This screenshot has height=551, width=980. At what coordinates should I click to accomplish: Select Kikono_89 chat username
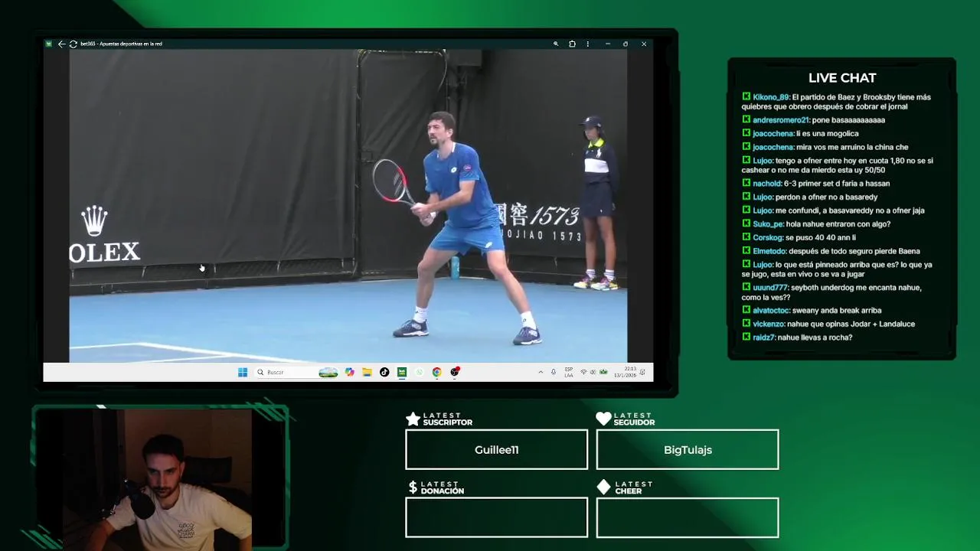pyautogui.click(x=771, y=97)
